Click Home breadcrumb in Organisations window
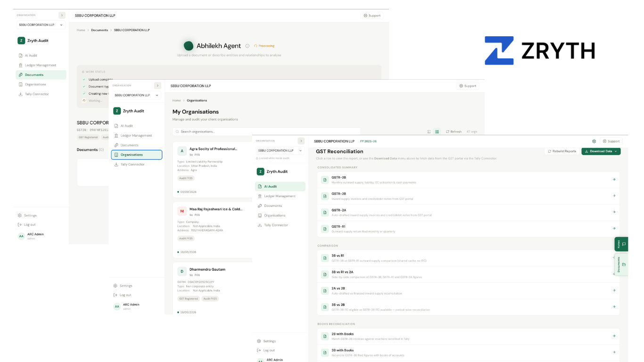The width and height of the screenshot is (644, 362). [x=177, y=100]
